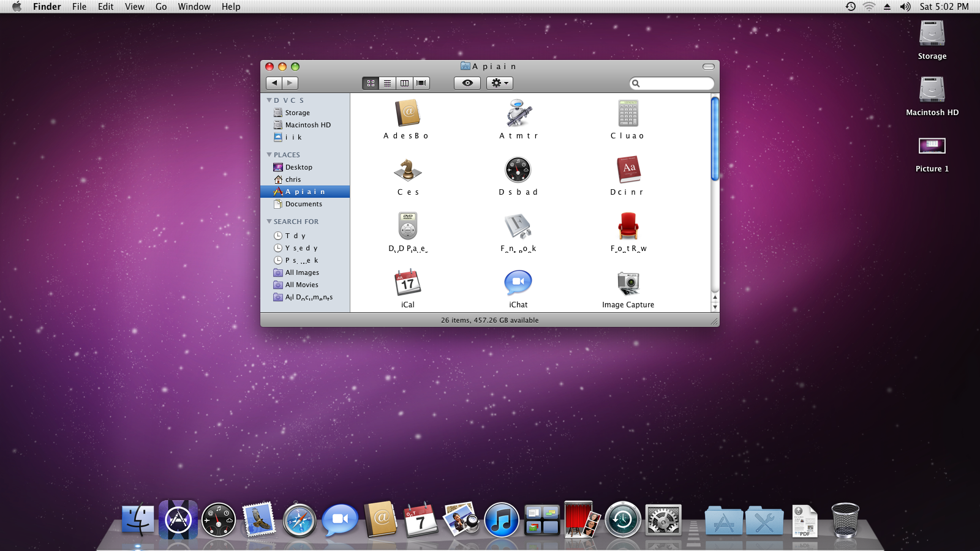Click the Finder back navigation button
Screen dimensions: 980x551
click(x=274, y=83)
